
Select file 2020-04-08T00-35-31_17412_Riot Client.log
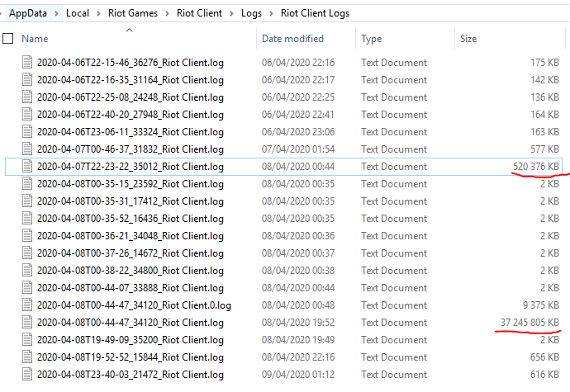[131, 201]
